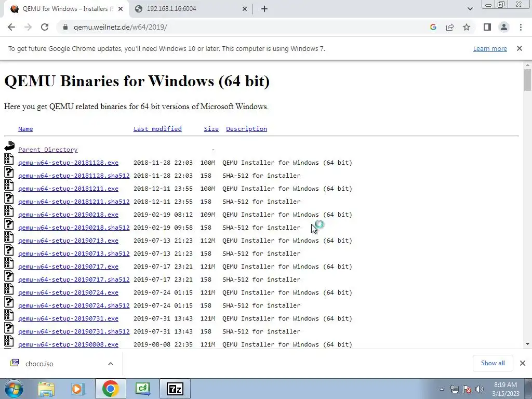Open a new tab with the plus button
This screenshot has height=399, width=532.
[264, 9]
